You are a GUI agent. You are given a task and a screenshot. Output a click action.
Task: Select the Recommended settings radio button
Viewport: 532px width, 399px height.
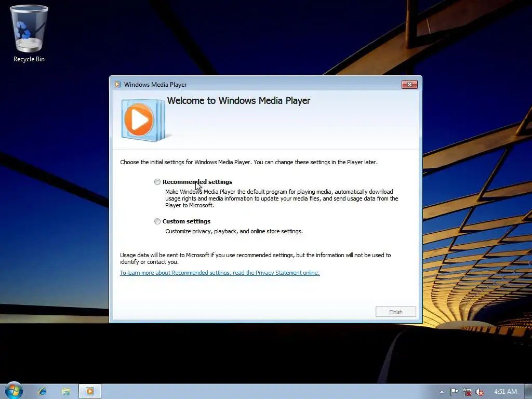tap(157, 182)
